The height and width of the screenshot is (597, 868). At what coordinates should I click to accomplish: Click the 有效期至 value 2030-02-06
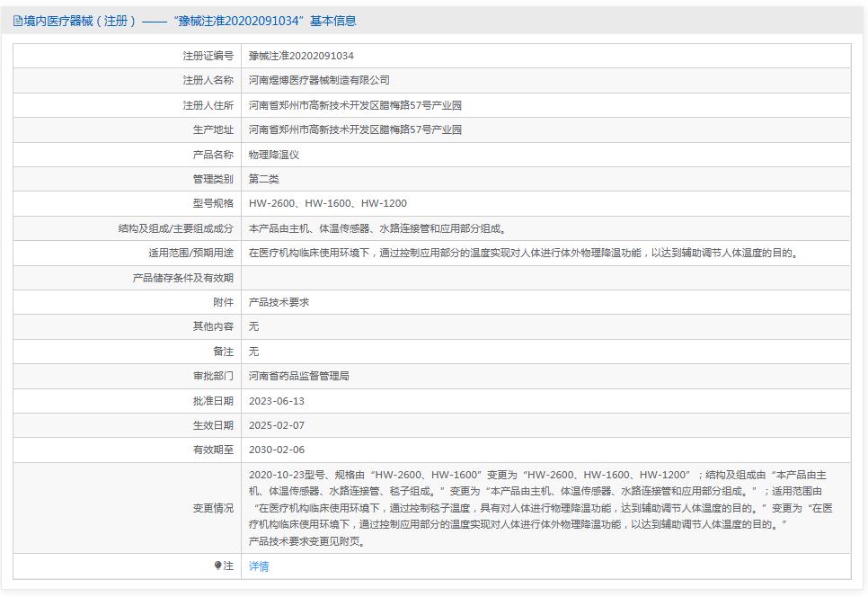coord(278,450)
